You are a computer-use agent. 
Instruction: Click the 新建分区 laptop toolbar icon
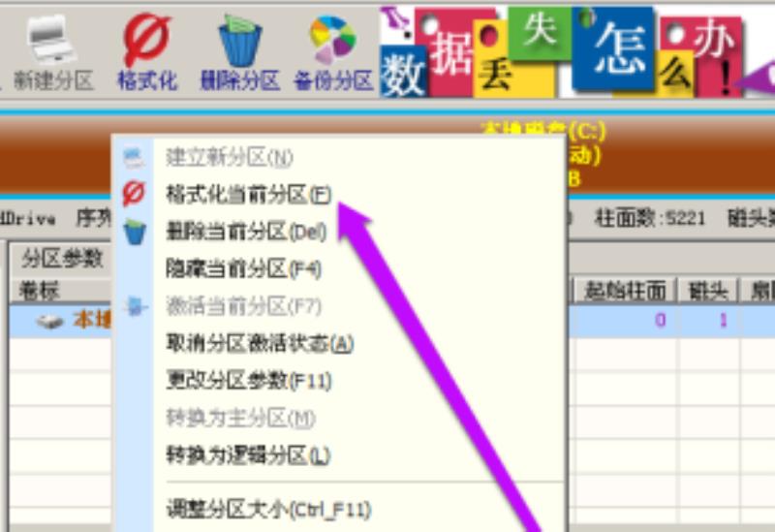pyautogui.click(x=52, y=40)
